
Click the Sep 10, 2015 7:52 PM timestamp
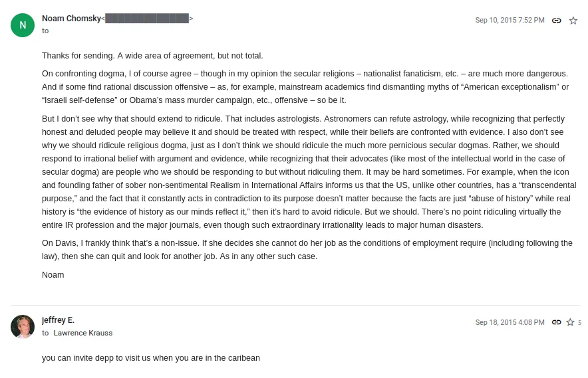point(510,21)
